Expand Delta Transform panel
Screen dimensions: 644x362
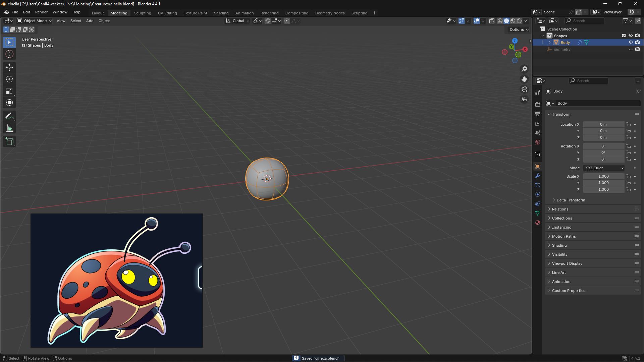pos(571,200)
